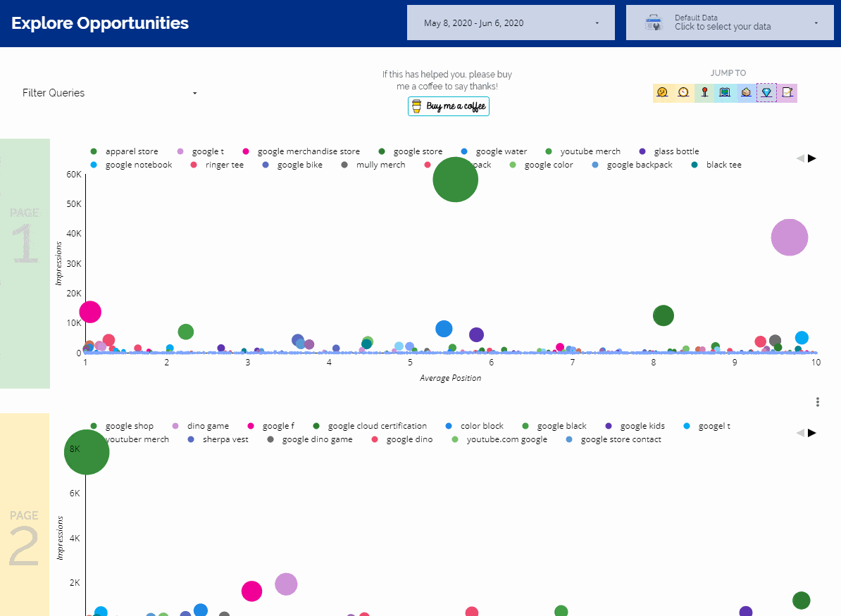The height and width of the screenshot is (616, 841).
Task: Show previous legend entries for Page 1 chart
Action: [x=800, y=158]
